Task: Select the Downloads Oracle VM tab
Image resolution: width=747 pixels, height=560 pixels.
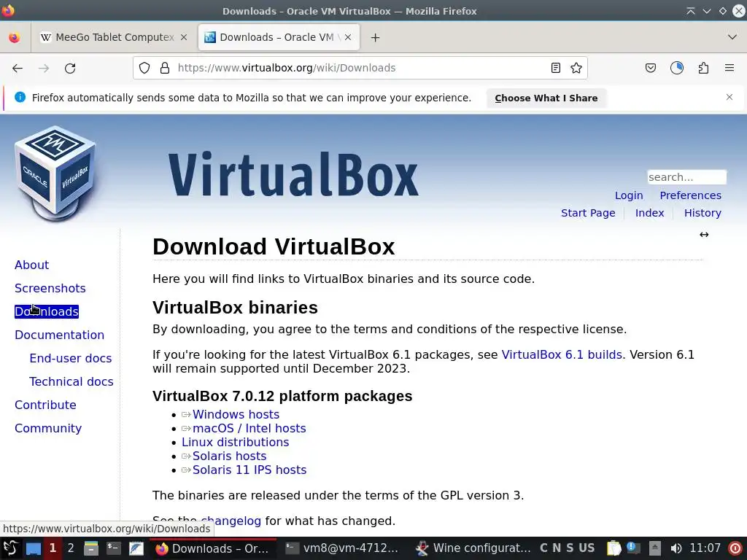Action: 279,37
